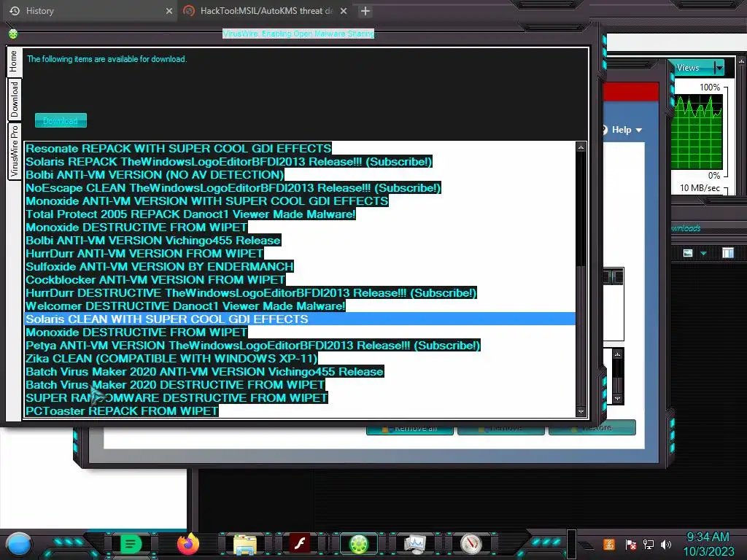Click the VirusWire lime window icon
747x560 pixels.
(x=13, y=34)
